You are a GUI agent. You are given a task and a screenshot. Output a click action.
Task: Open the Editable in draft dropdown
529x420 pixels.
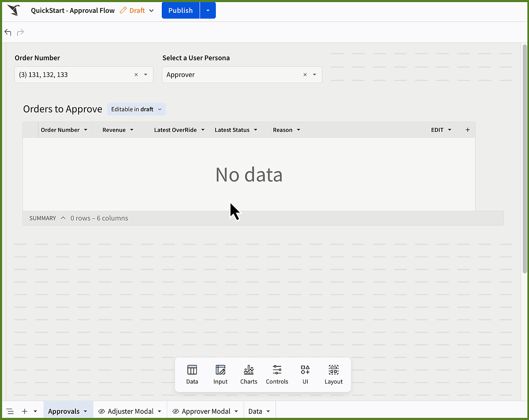tap(137, 109)
